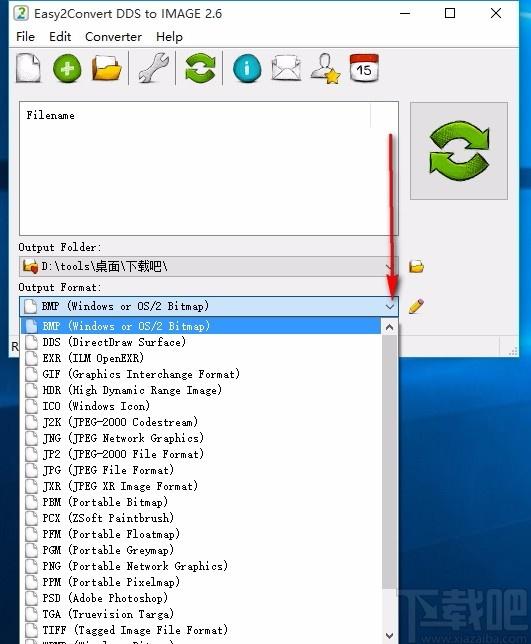
Task: Choose ICO (Windows Icon) format
Action: point(201,406)
